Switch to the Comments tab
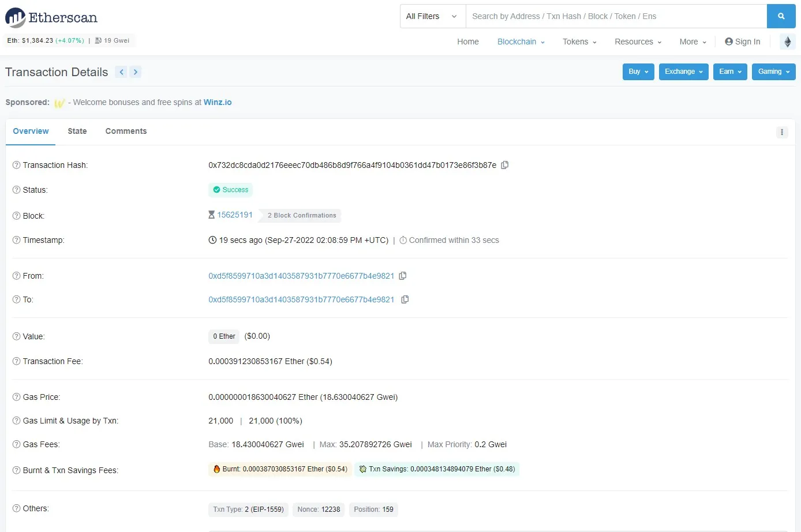 (x=126, y=131)
